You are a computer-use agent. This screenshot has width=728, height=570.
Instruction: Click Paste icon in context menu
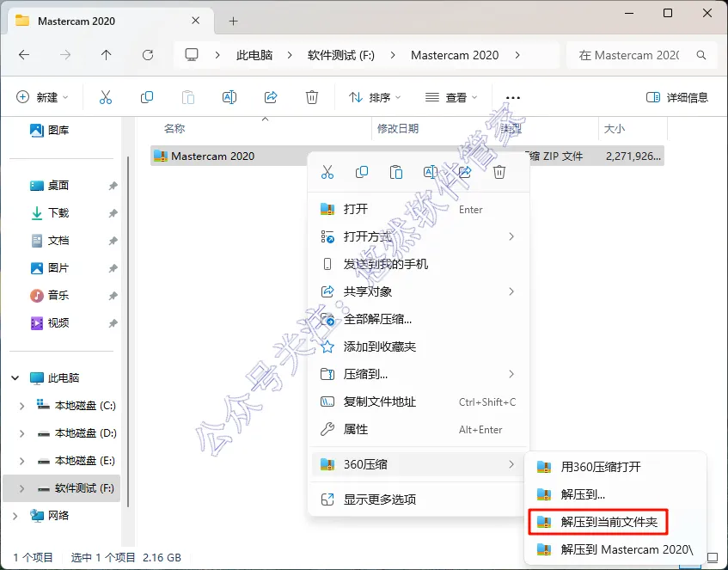(396, 172)
